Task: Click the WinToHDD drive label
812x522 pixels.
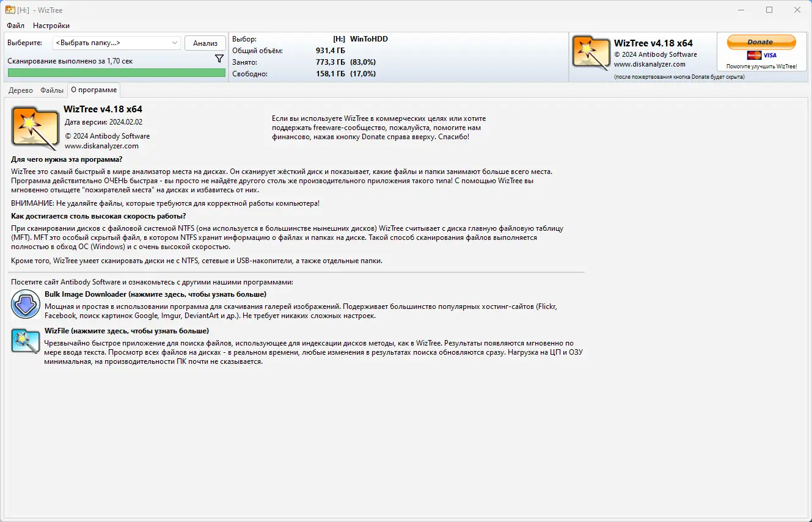Action: click(x=369, y=39)
